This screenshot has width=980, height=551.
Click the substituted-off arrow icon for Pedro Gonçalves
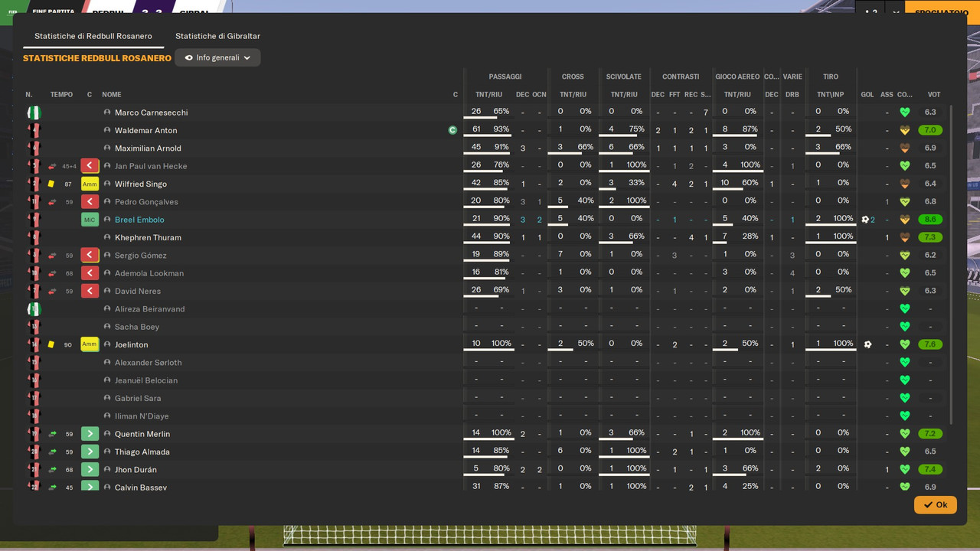click(x=90, y=202)
